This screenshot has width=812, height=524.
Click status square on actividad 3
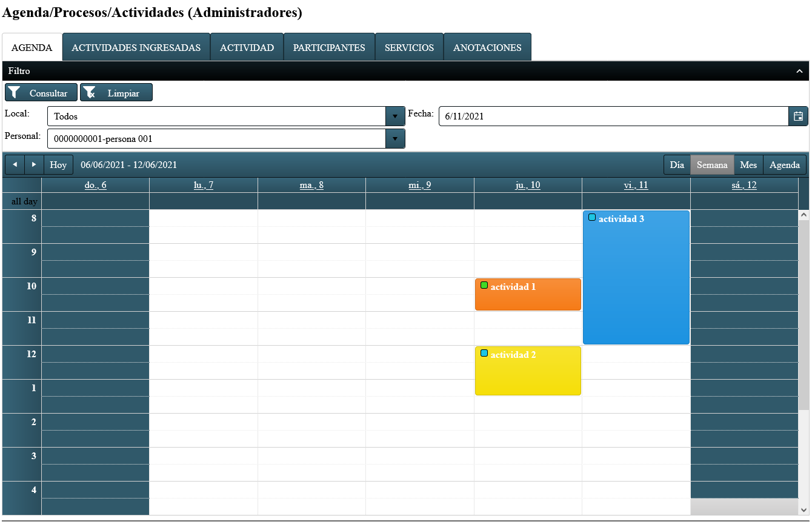tap(592, 217)
